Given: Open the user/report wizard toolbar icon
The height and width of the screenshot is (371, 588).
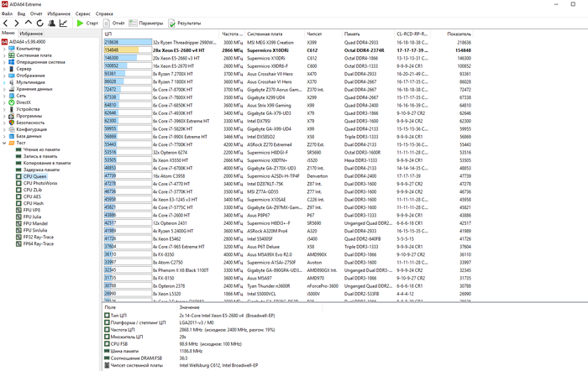Looking at the screenshot, I should pos(52,24).
